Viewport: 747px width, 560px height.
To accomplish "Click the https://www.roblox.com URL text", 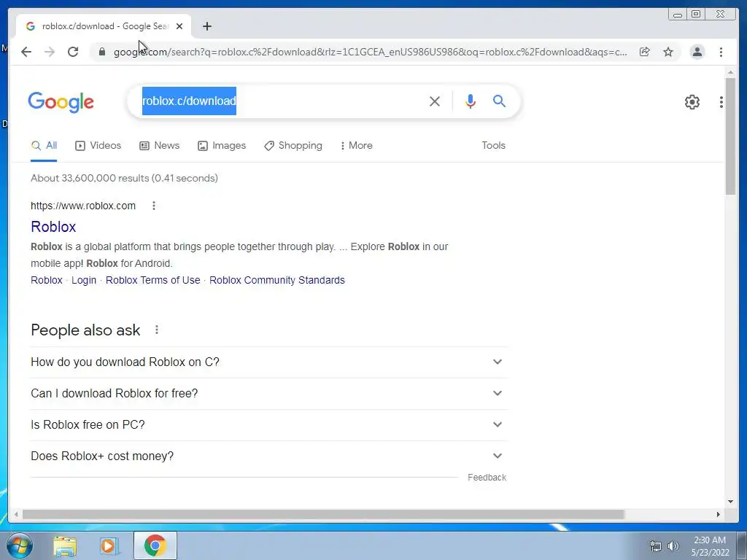I will coord(83,206).
